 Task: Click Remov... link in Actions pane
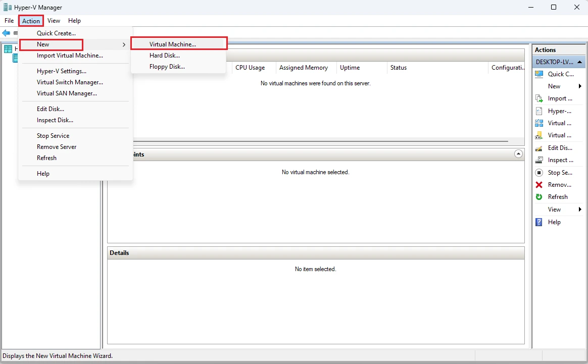pos(560,185)
